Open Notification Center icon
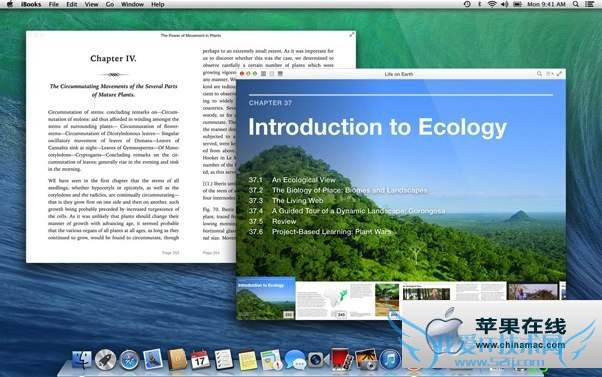 (x=589, y=4)
